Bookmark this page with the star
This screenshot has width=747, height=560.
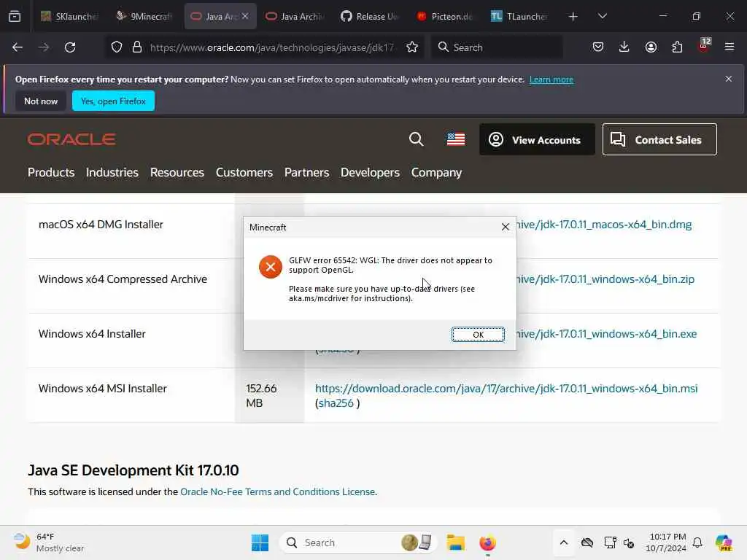pos(412,47)
